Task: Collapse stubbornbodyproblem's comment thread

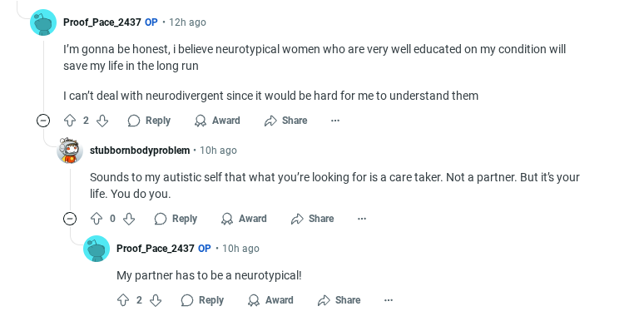Action: click(70, 219)
